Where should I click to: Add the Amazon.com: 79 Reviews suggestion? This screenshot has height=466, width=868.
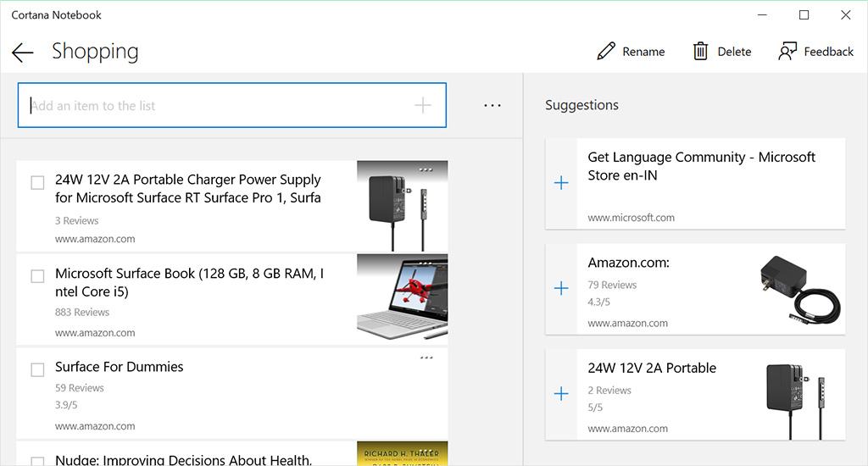pyautogui.click(x=561, y=288)
